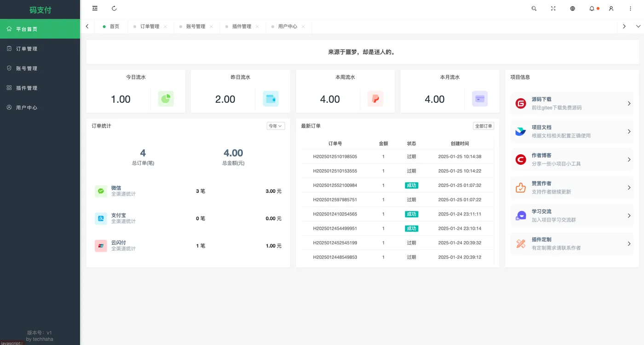This screenshot has width=644, height=345.
Task: Switch to the 首页 tab
Action: point(111,27)
